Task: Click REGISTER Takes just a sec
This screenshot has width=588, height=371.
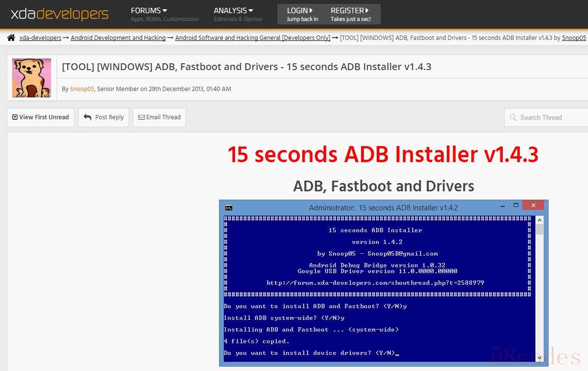Action: [350, 14]
